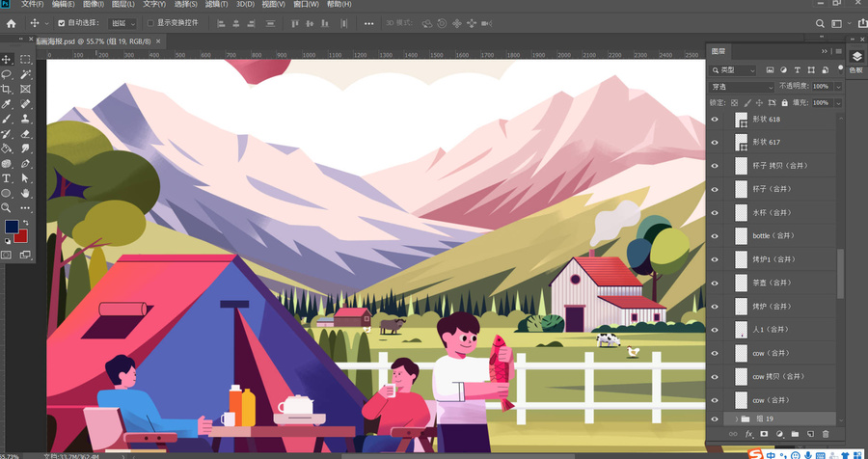Select the Horizontal Type tool
This screenshot has height=459, width=868.
click(7, 178)
